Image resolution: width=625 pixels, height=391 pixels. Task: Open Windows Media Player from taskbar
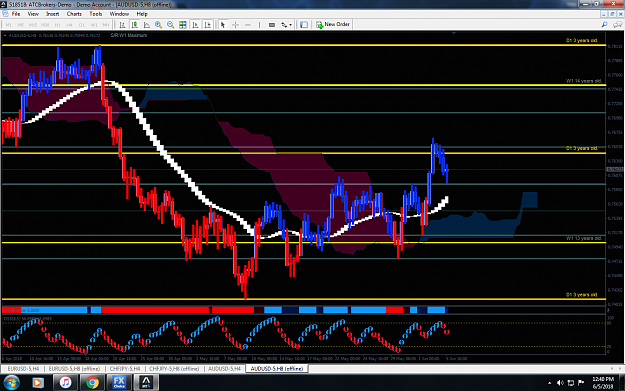38,383
